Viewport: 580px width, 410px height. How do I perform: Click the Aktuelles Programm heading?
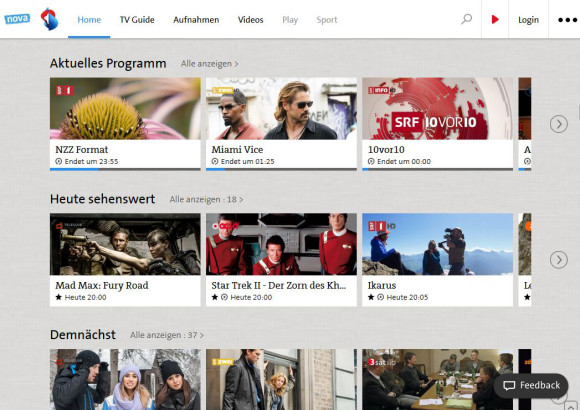pos(108,63)
